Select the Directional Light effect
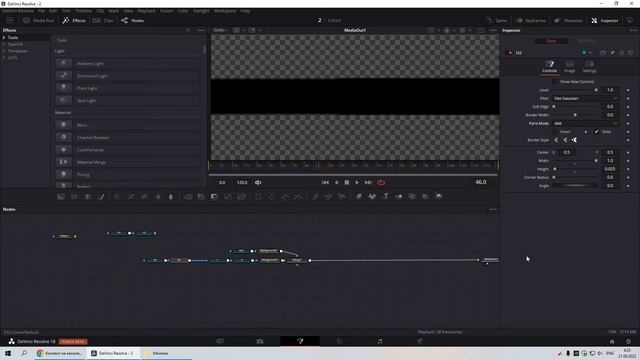This screenshot has height=360, width=640. tap(127, 76)
